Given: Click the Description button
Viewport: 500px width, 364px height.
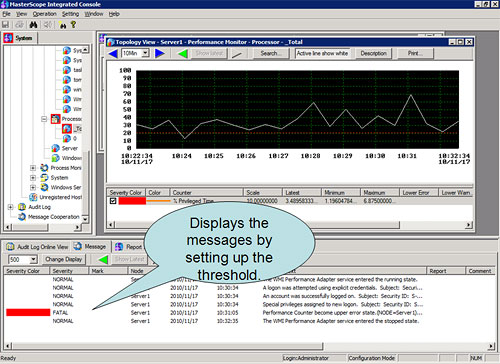Looking at the screenshot, I should [373, 53].
